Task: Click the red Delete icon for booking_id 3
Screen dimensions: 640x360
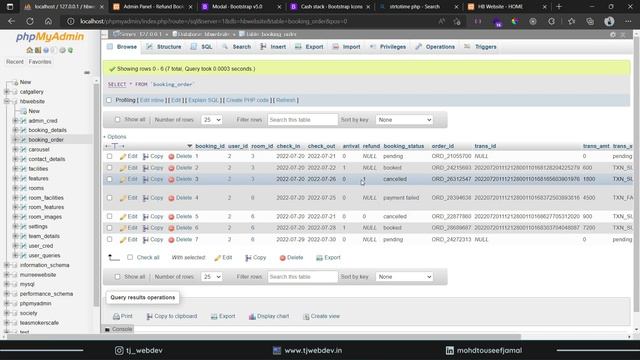Action: pos(171,179)
